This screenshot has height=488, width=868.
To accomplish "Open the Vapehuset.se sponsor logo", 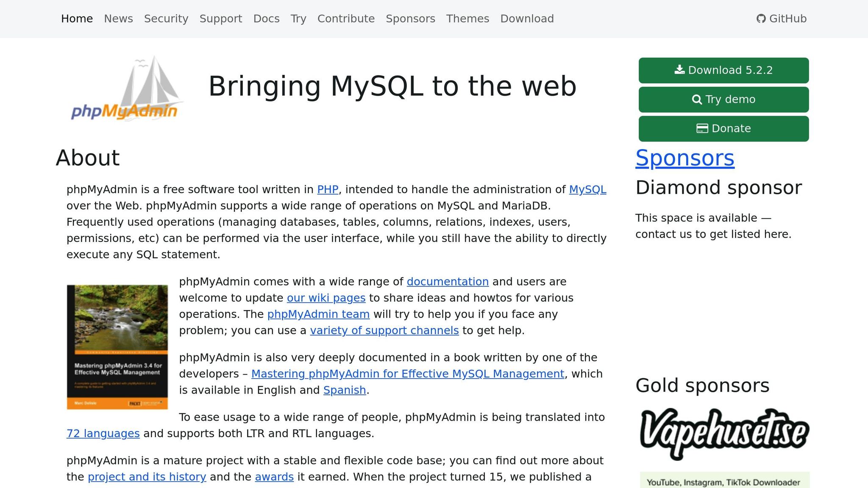I will pyautogui.click(x=724, y=433).
